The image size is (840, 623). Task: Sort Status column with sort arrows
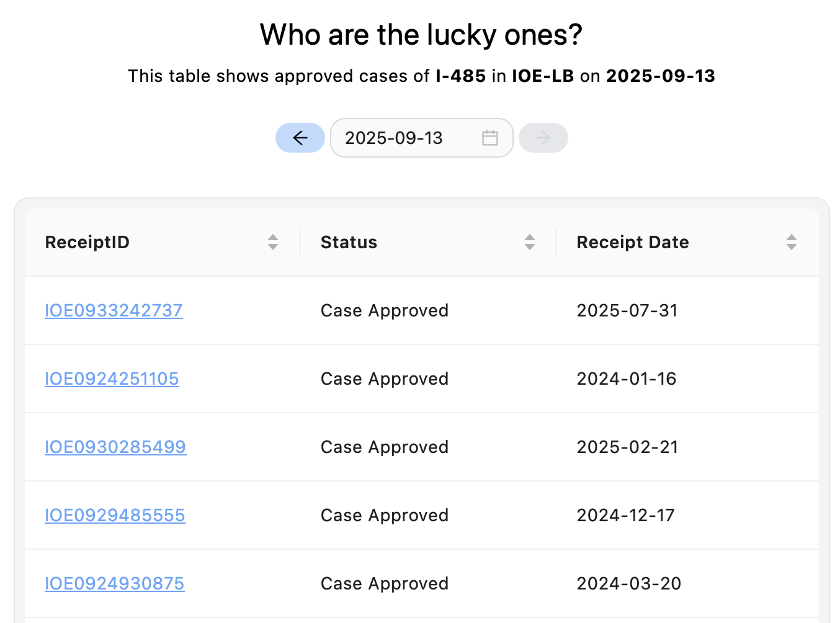pos(530,242)
